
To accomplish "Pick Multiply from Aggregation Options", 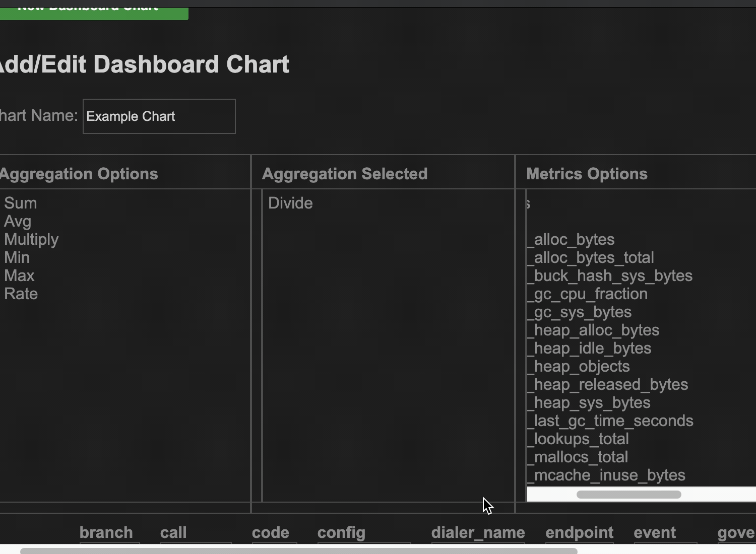I will (31, 239).
